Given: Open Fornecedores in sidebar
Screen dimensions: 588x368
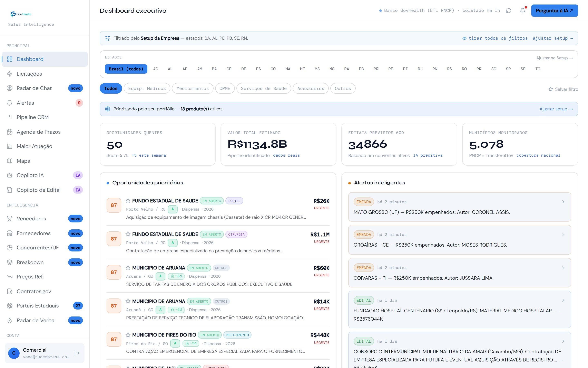Looking at the screenshot, I should tap(45, 233).
